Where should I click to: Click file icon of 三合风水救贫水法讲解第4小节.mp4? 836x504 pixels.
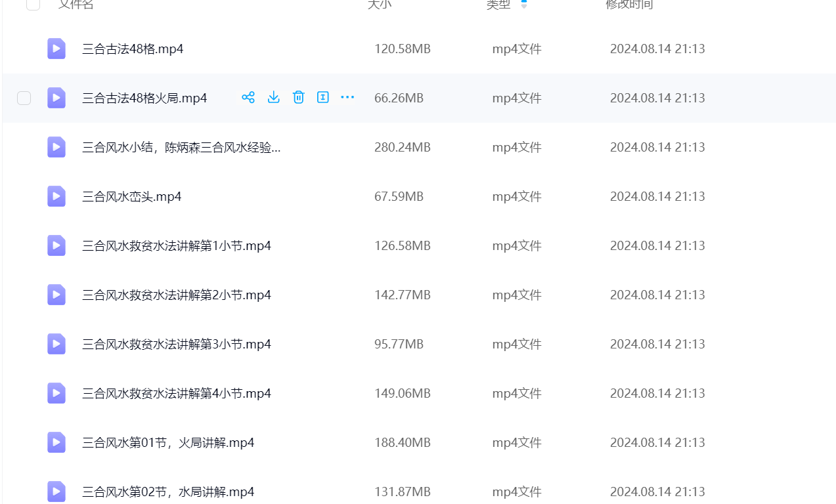pyautogui.click(x=56, y=393)
